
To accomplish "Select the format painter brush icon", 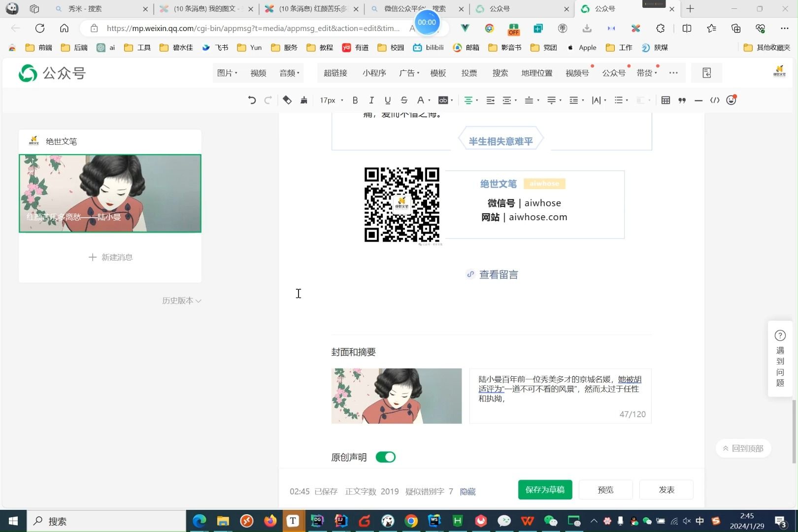I will [304, 100].
